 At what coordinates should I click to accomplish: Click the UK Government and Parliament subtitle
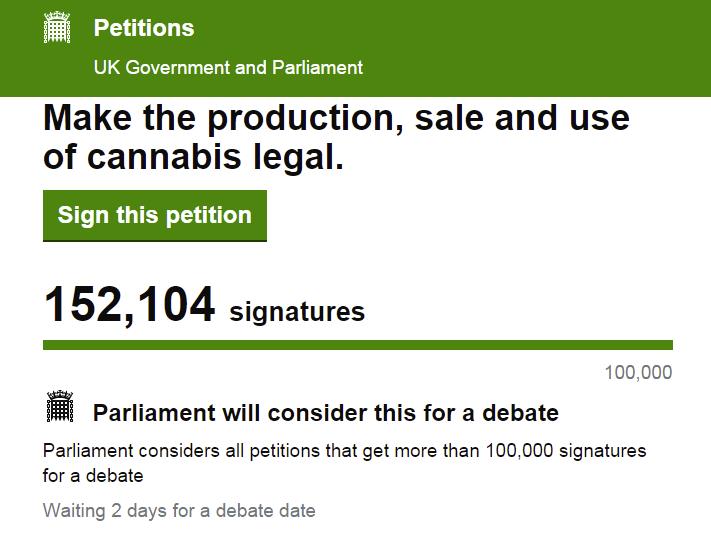click(x=228, y=68)
